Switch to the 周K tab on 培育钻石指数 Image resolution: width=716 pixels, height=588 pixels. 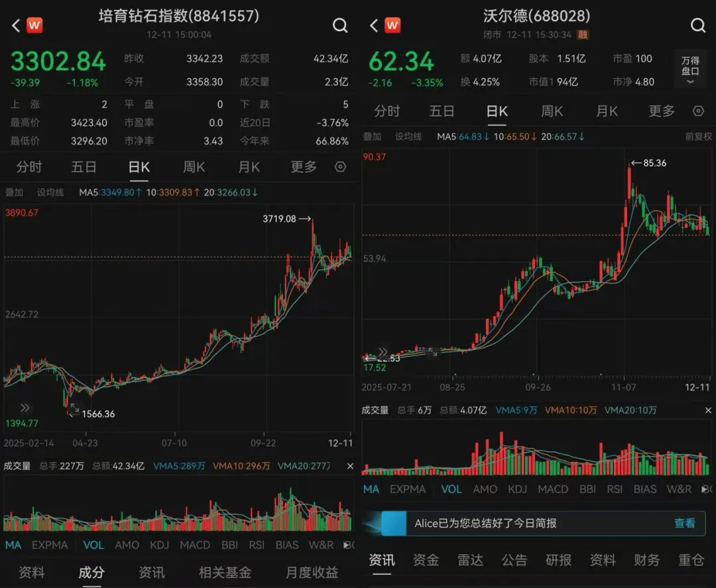194,167
